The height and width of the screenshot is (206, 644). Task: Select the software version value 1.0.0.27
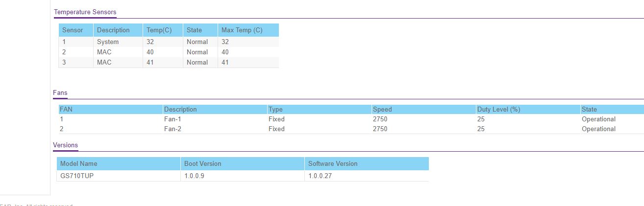tap(320, 176)
